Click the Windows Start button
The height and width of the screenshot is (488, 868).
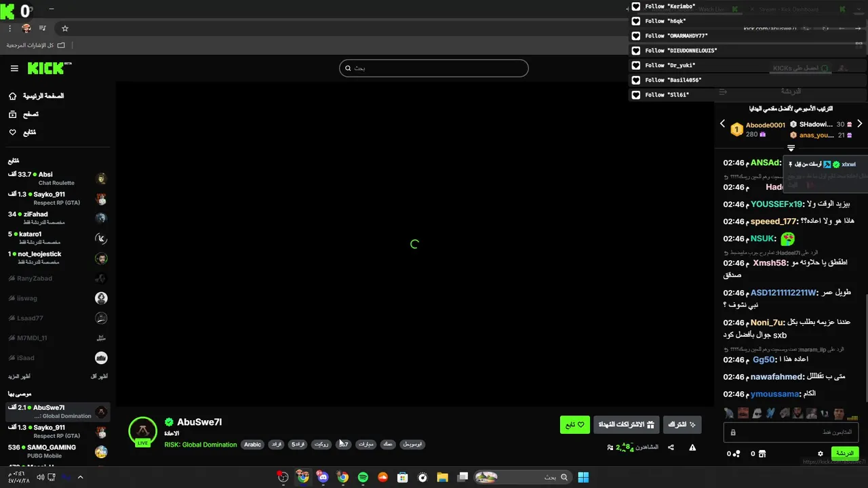[x=583, y=477]
